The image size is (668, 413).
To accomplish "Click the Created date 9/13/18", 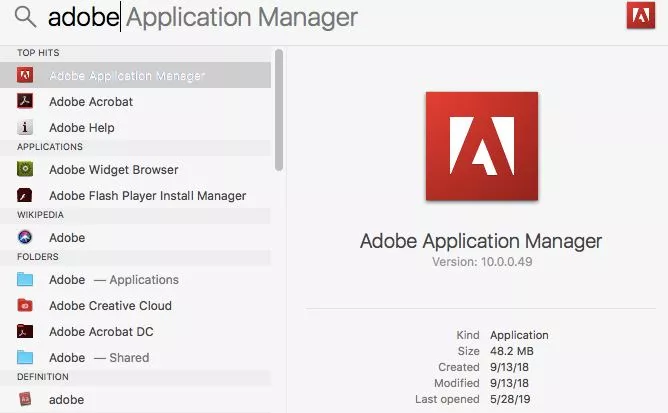I will 509,367.
